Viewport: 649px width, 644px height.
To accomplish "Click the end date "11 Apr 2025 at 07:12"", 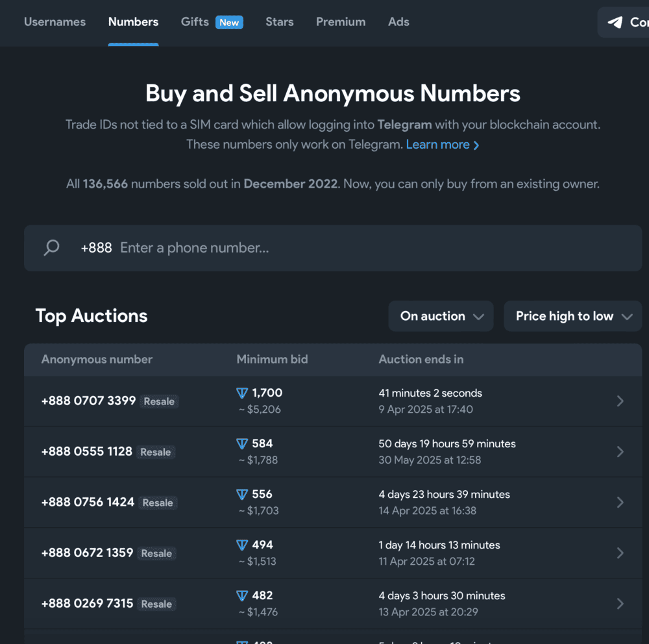I will point(426,562).
